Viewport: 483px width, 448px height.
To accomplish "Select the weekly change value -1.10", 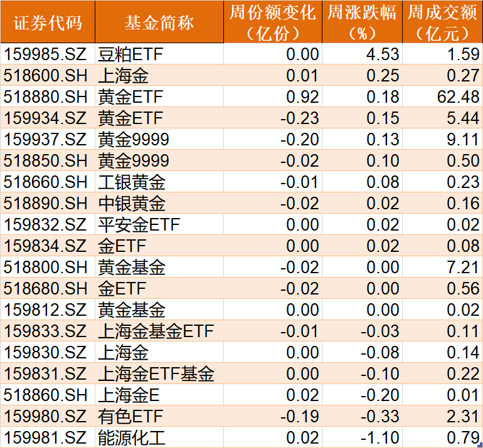I will click(x=379, y=437).
